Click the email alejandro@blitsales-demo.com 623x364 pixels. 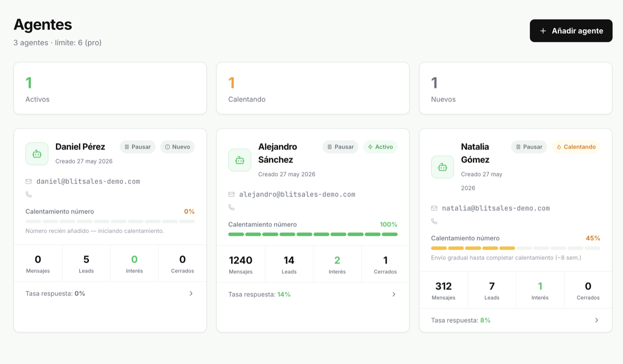click(297, 194)
